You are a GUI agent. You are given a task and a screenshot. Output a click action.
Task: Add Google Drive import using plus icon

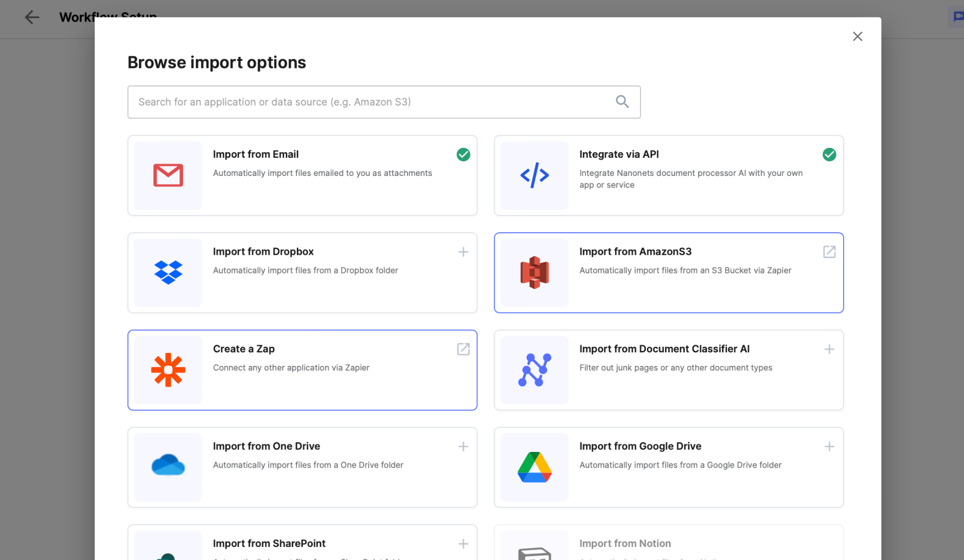(x=829, y=446)
